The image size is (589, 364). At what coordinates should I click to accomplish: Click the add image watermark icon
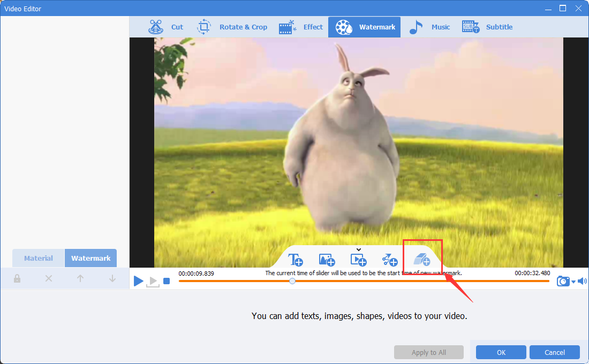click(327, 260)
